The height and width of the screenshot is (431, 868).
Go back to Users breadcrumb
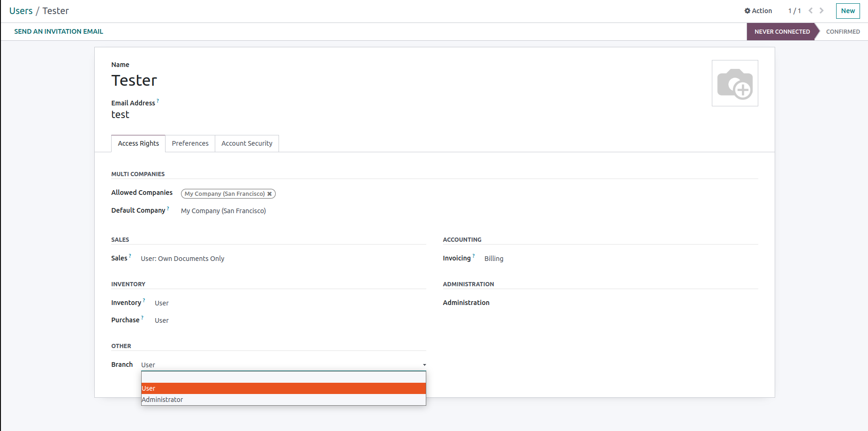[21, 11]
